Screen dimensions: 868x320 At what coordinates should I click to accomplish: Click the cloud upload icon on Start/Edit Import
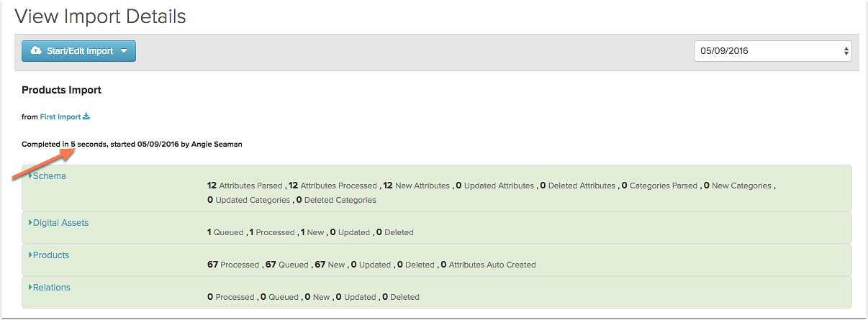click(x=36, y=51)
